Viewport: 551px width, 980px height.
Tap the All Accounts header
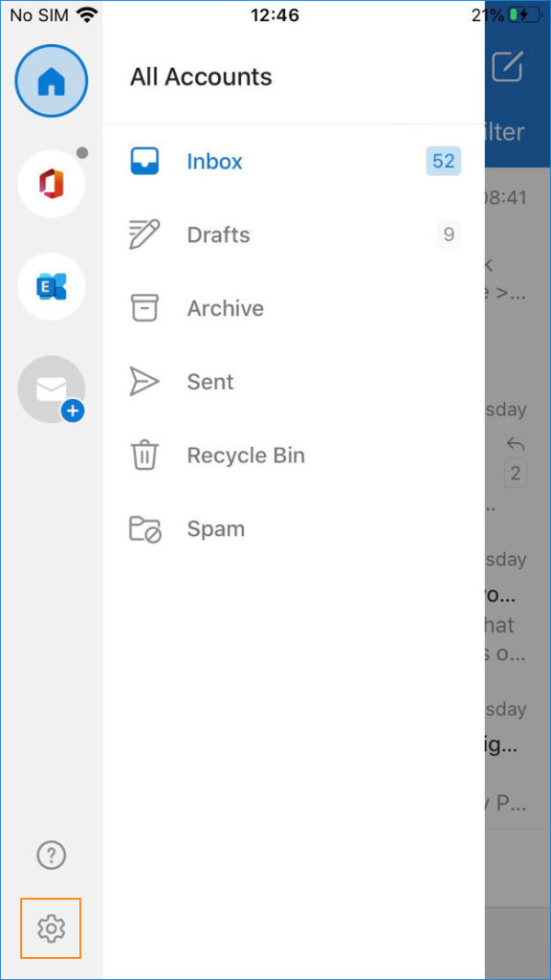pos(200,77)
